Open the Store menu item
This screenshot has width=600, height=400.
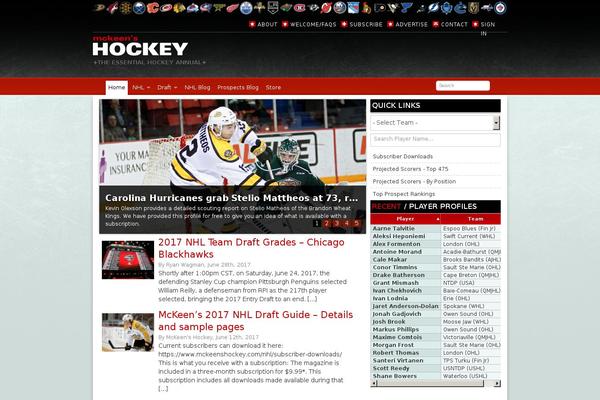273,87
